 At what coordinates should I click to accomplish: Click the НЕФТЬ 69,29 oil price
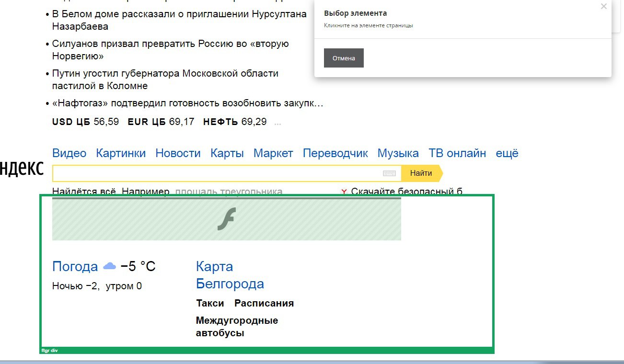click(235, 122)
